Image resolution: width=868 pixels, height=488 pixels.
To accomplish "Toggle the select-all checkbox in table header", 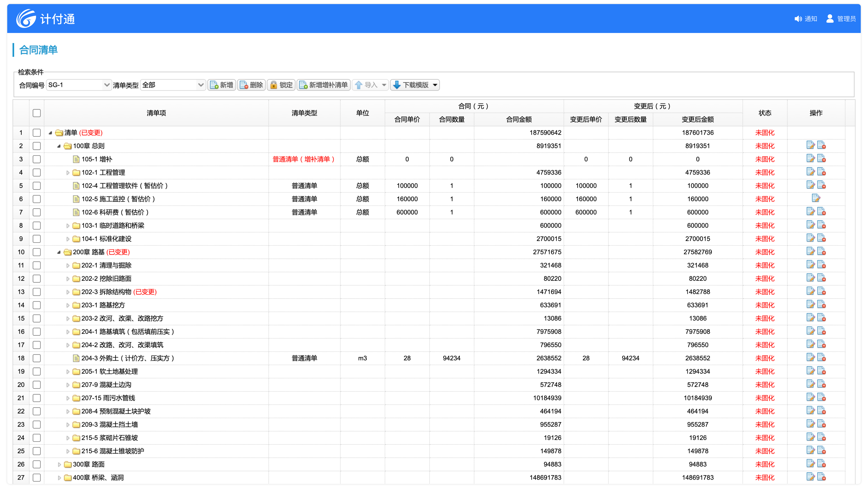I will (37, 113).
